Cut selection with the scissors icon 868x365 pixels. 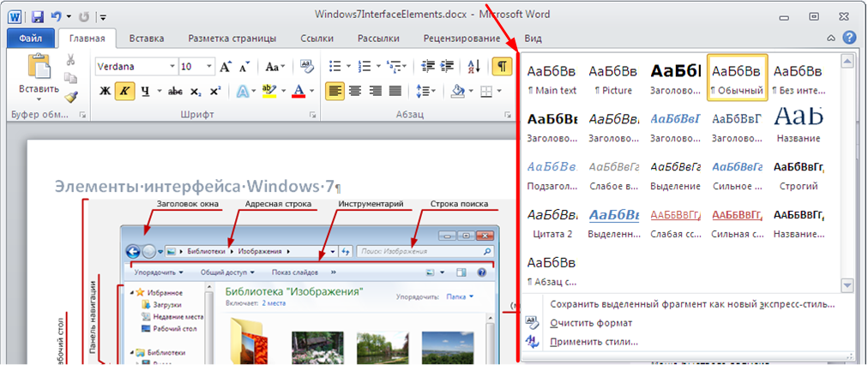click(x=71, y=59)
